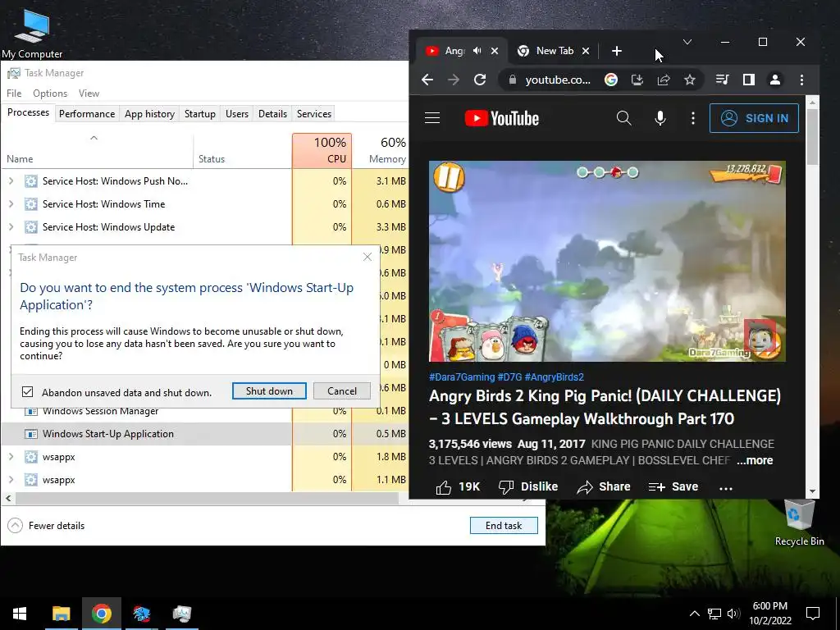Viewport: 840px width, 630px height.
Task: Expand first wsappx process at 1.8 MB
Action: pyautogui.click(x=11, y=457)
